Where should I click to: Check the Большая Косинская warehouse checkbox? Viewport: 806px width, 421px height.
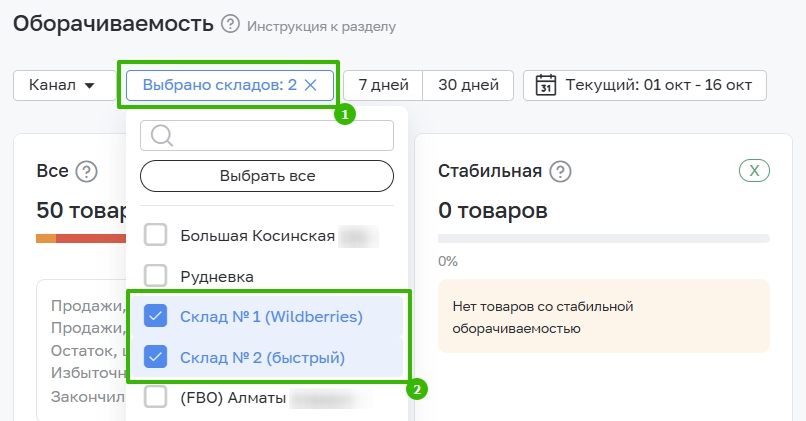[156, 236]
